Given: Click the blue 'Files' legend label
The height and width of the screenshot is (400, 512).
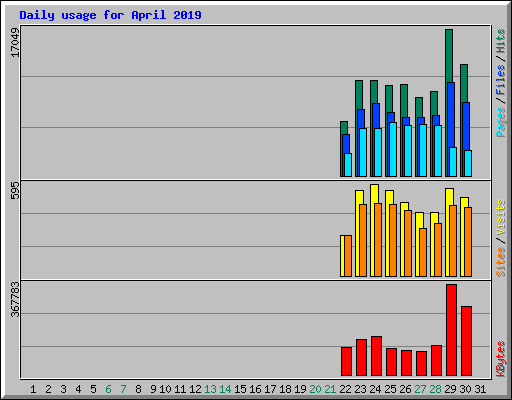Looking at the screenshot, I should (x=501, y=80).
